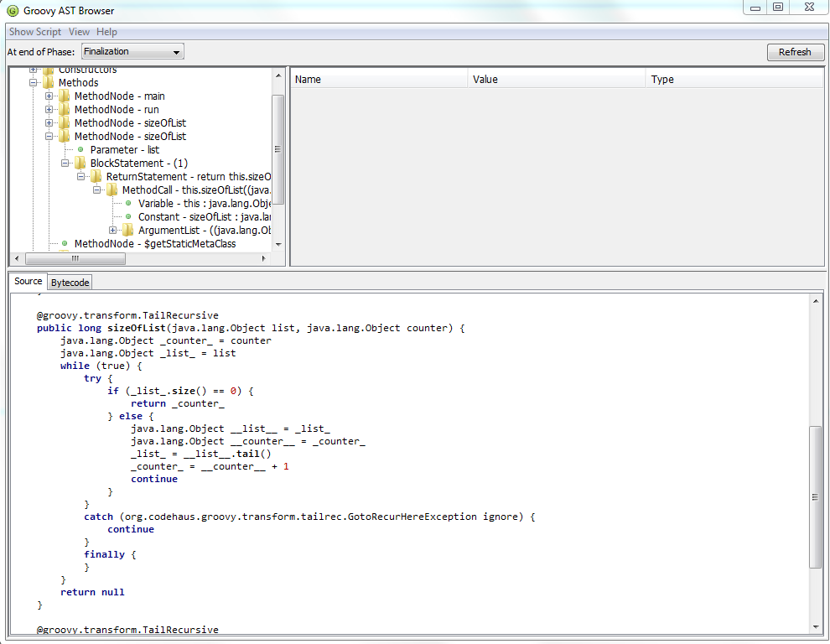Click the ArgumentList folder icon
The height and width of the screenshot is (644, 830).
point(128,231)
